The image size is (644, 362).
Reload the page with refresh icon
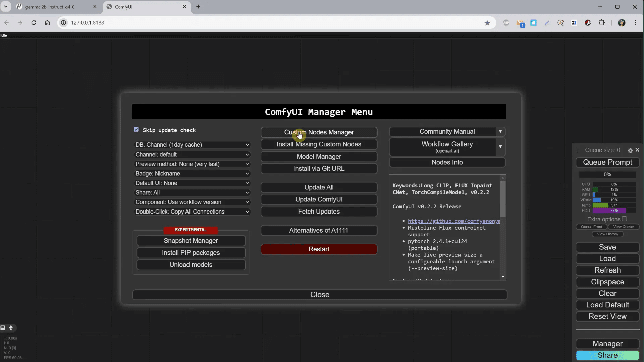pyautogui.click(x=34, y=23)
